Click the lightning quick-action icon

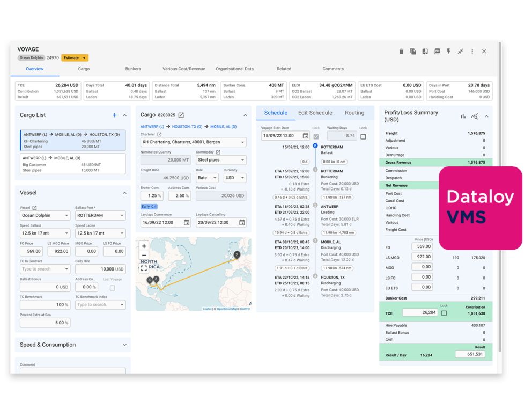pos(449,52)
